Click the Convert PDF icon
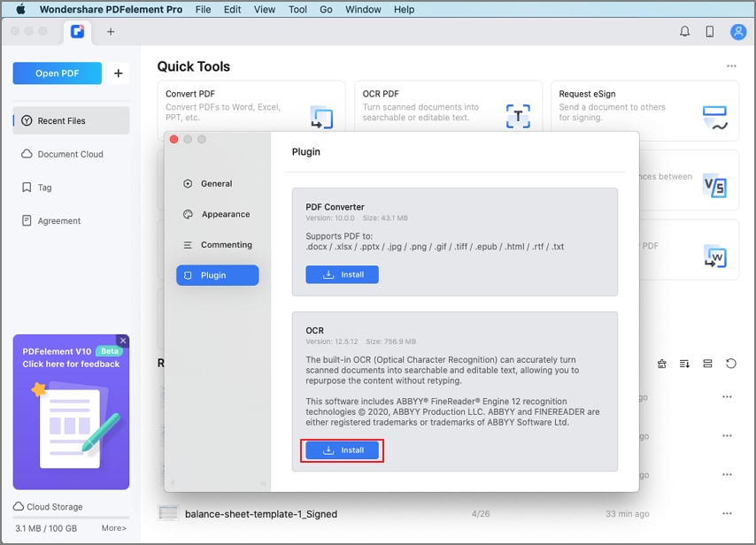The width and height of the screenshot is (756, 545). [x=321, y=117]
